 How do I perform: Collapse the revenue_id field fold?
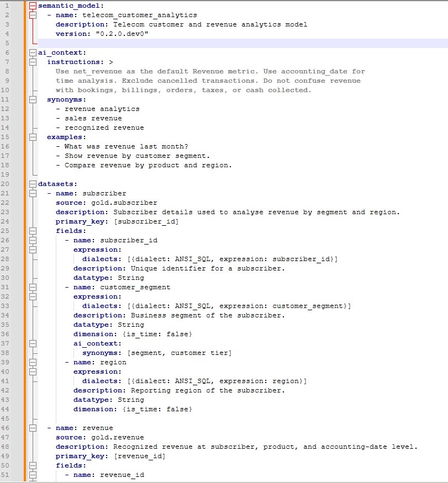33,475
